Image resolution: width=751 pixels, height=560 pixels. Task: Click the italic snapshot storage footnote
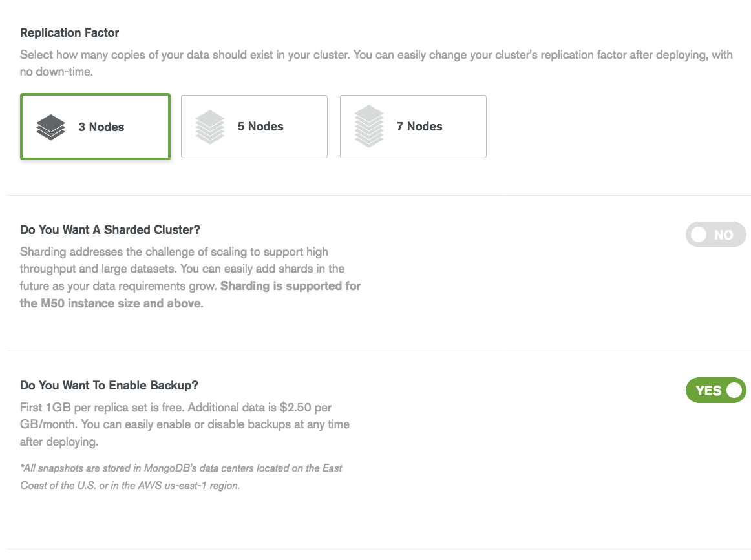[x=181, y=477]
